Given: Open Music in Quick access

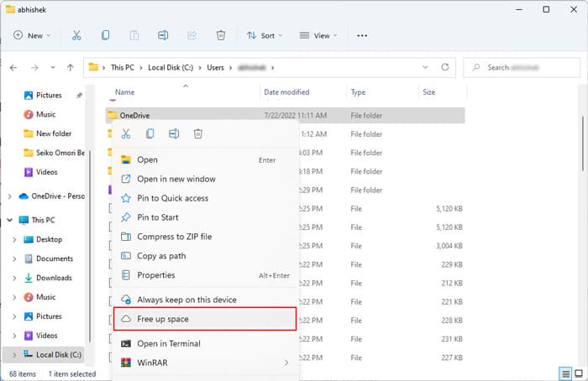Looking at the screenshot, I should (x=39, y=114).
